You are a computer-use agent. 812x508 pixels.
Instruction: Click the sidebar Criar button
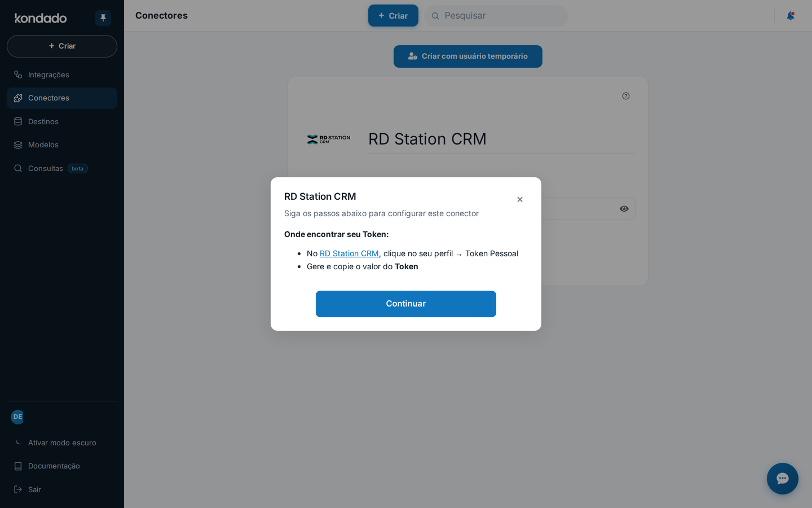point(62,46)
